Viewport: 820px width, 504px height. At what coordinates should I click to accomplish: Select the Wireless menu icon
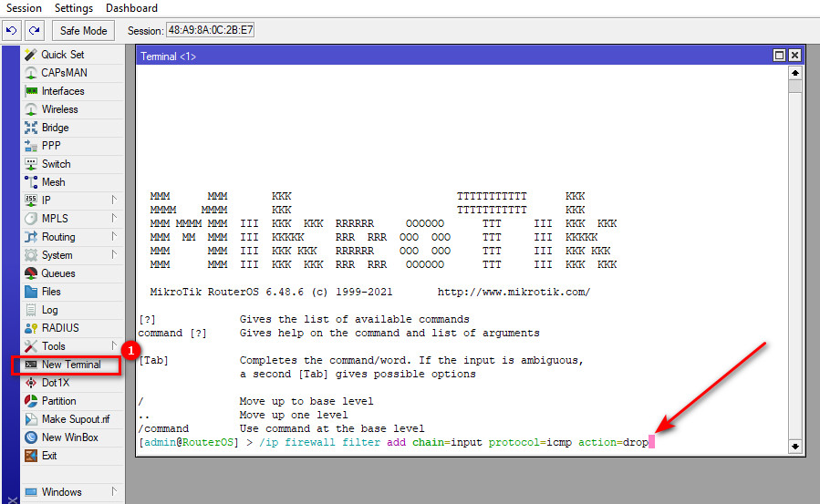[x=31, y=109]
